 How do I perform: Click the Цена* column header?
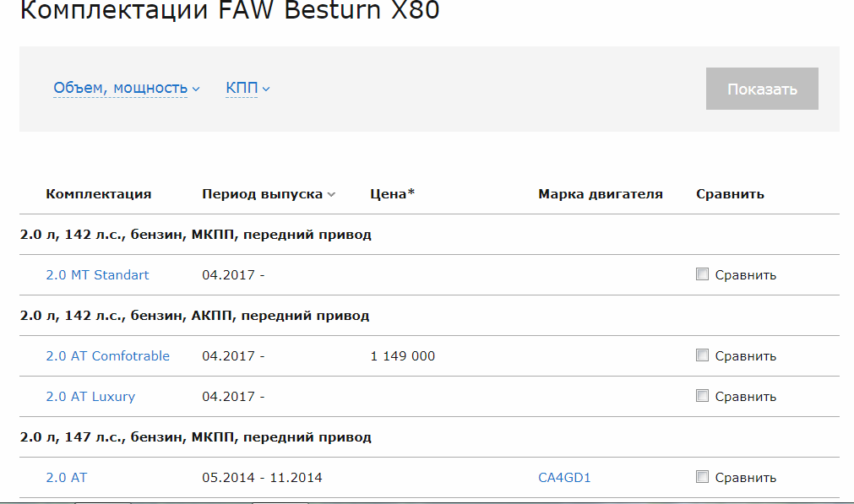point(392,194)
